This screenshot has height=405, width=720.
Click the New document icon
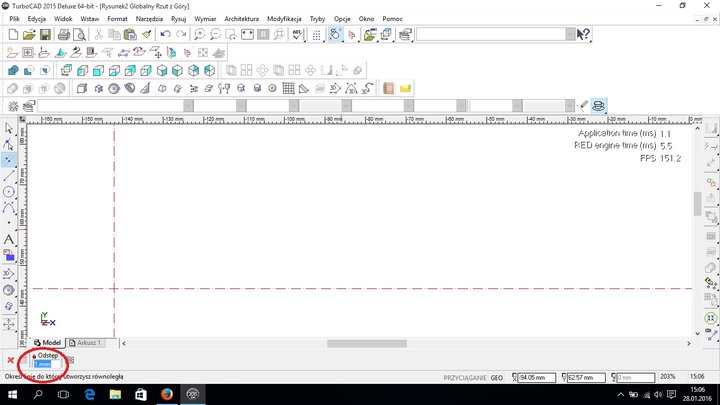tap(12, 34)
